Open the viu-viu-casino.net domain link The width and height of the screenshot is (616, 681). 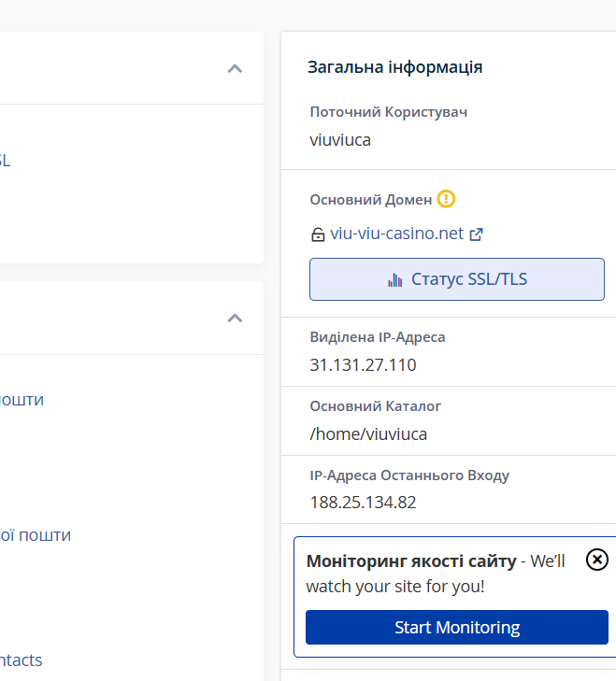point(396,234)
